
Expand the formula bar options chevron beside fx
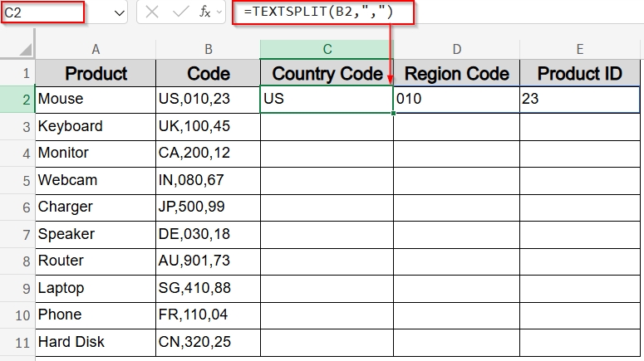[x=219, y=12]
